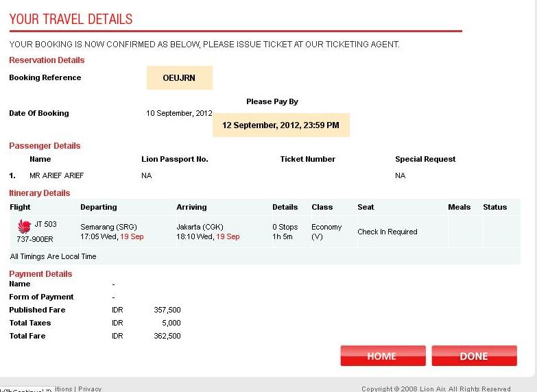
Task: Click the Status column header
Action: tap(494, 207)
